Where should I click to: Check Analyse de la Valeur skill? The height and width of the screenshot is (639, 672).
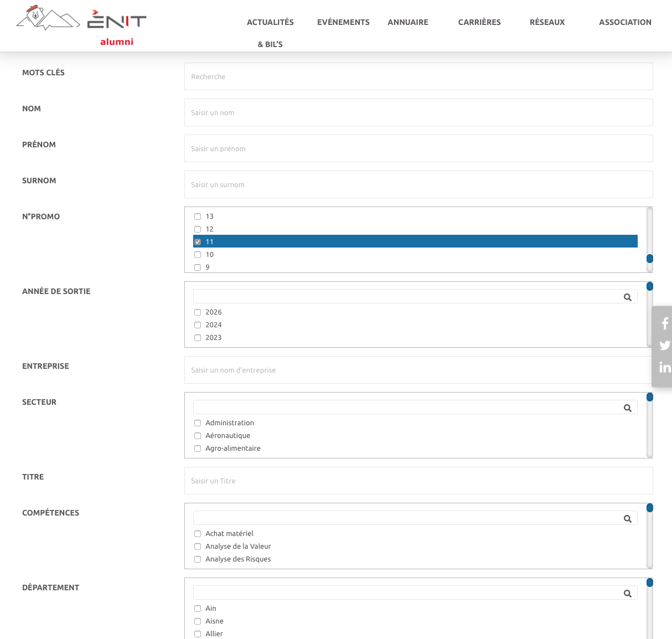coord(198,547)
